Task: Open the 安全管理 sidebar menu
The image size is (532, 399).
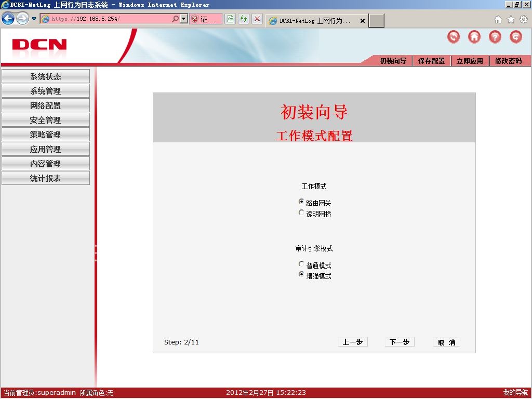Action: [46, 120]
